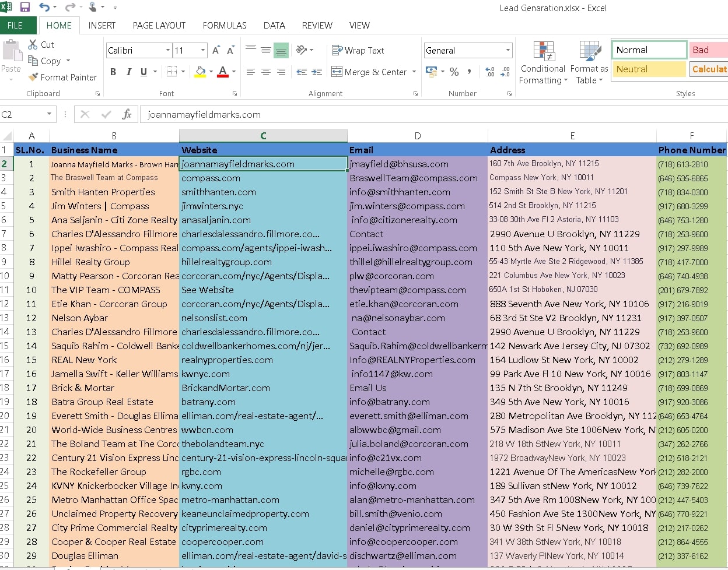The height and width of the screenshot is (570, 728).
Task: Click the Insert Function fx icon
Action: pos(127,114)
